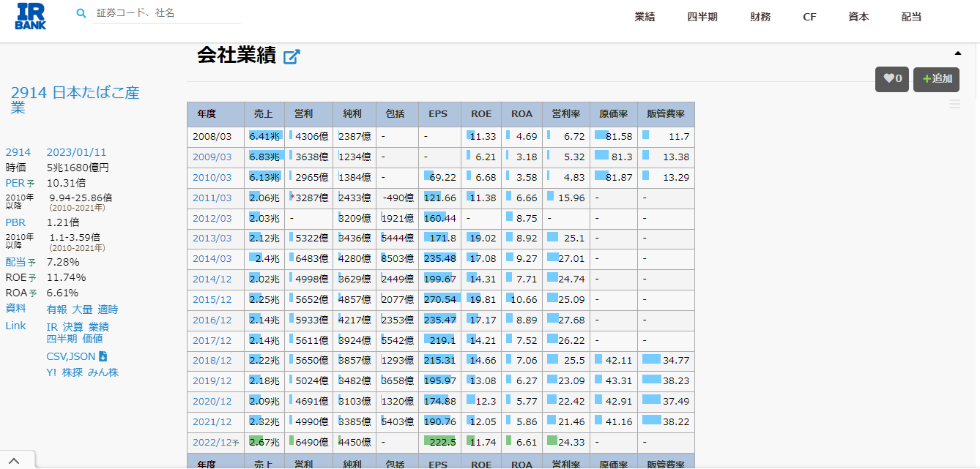Open the 資料 link in sidebar
980x469 pixels.
pyautogui.click(x=15, y=308)
